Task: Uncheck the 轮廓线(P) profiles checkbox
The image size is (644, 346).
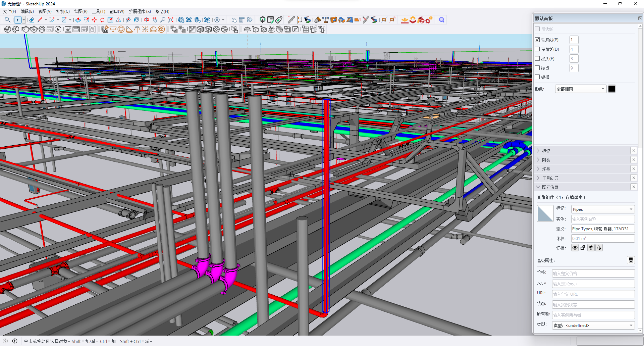Action: pyautogui.click(x=537, y=40)
